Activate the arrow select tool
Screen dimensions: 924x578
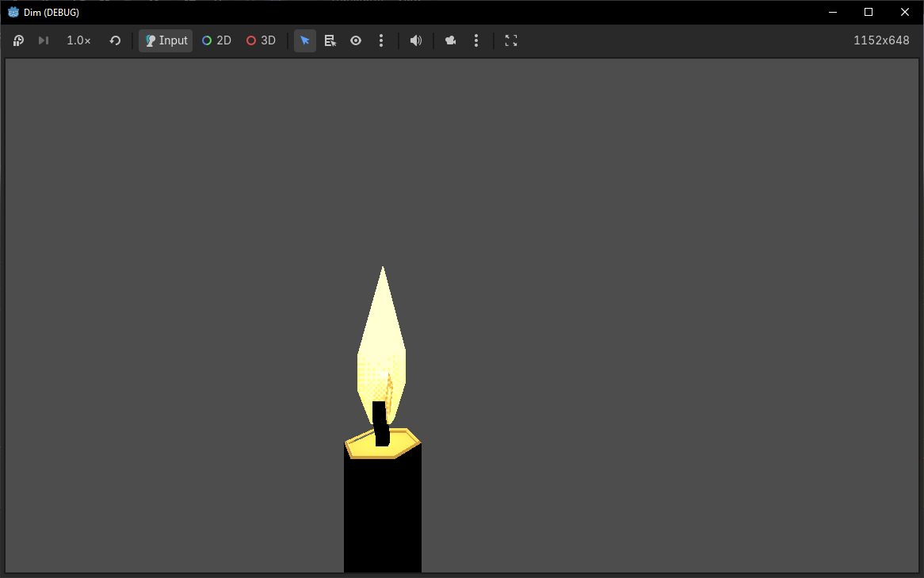tap(305, 40)
